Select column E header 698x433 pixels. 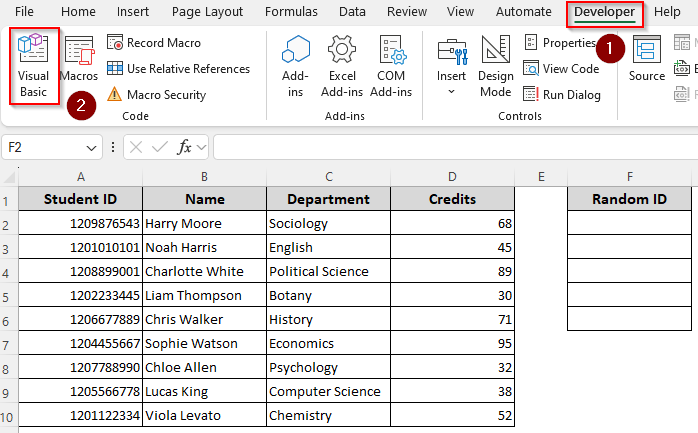tap(541, 177)
